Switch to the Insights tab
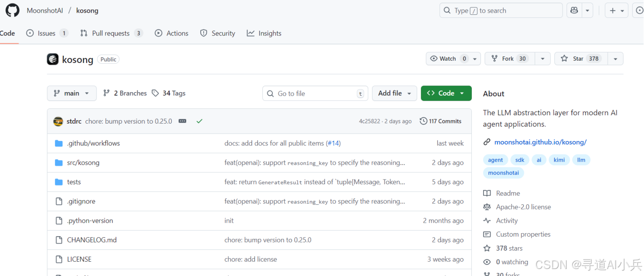Viewport: 644px width, 276px height. (264, 33)
